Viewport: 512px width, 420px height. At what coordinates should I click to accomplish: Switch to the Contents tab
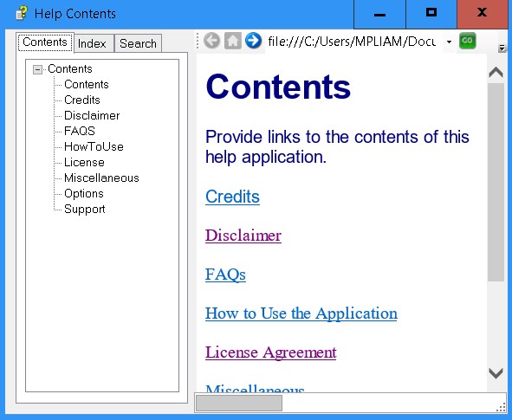click(x=45, y=42)
